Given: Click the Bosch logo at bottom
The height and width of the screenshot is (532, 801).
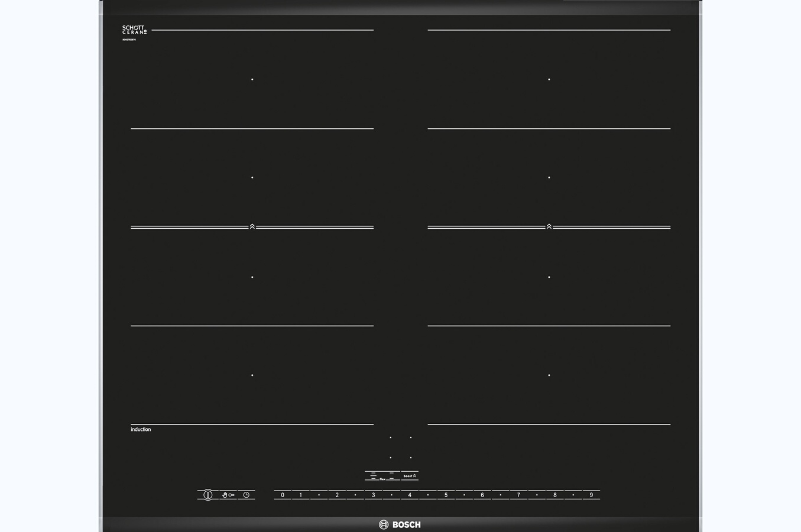Looking at the screenshot, I should [x=400, y=524].
